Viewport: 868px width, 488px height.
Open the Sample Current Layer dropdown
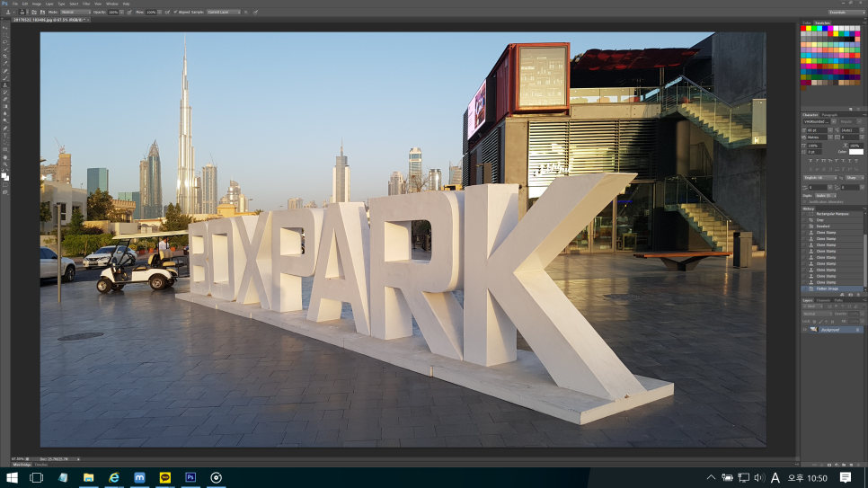(224, 13)
